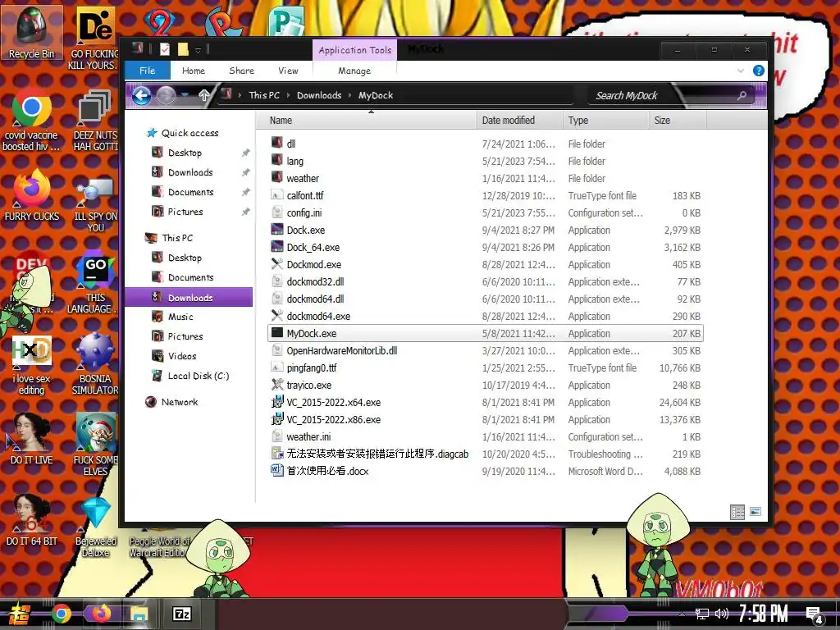
Task: Select the trayico.exe file
Action: [x=485, y=386]
